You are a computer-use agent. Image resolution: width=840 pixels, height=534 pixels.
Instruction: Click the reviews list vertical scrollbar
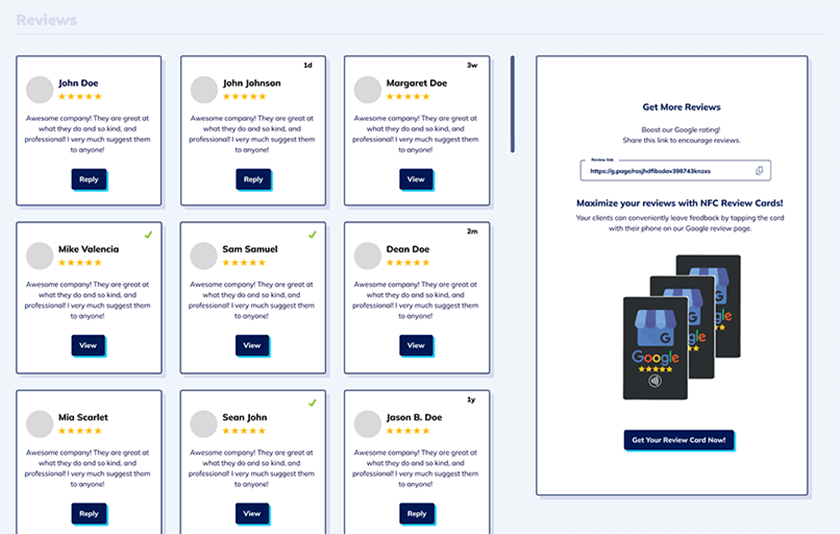coord(513,104)
